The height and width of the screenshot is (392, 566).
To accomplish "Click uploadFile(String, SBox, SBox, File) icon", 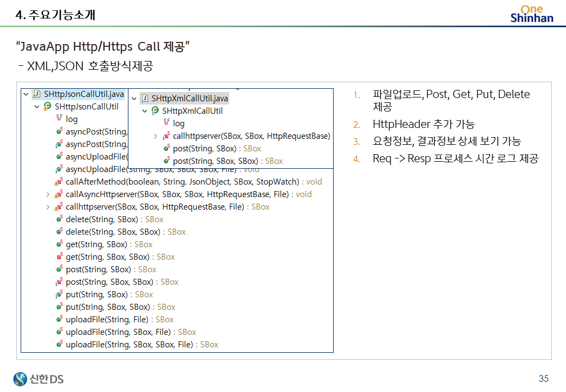I will 59,344.
